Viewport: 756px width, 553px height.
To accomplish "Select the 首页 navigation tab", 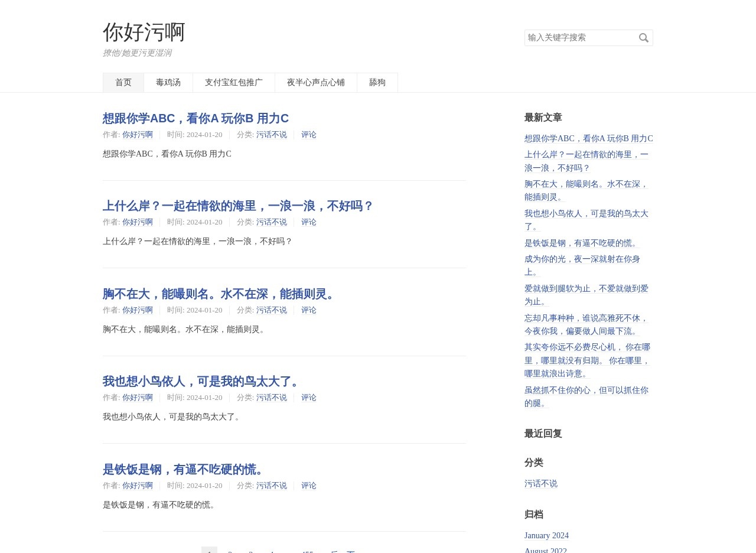I will pyautogui.click(x=123, y=83).
